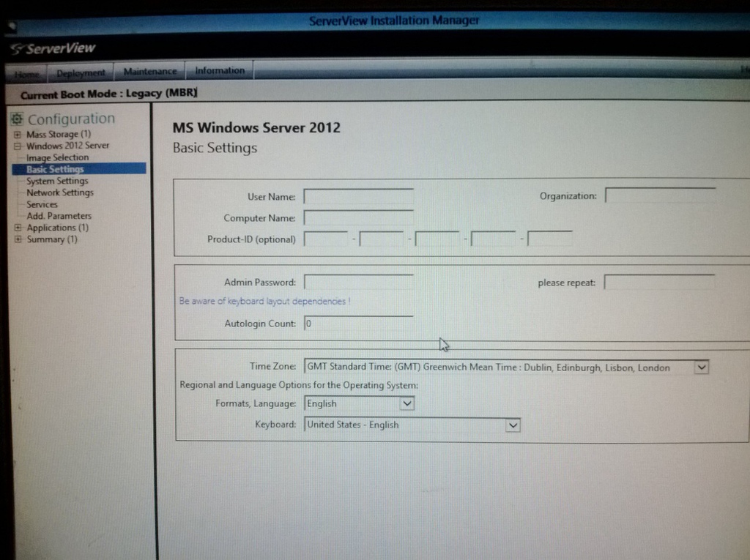Open the Information tab
The height and width of the screenshot is (560, 750).
coord(220,70)
